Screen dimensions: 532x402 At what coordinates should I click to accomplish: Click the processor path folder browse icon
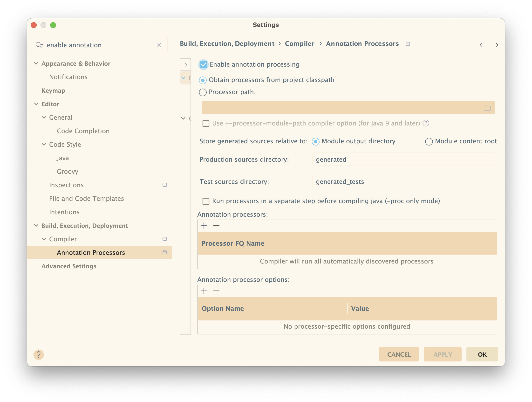(x=487, y=108)
